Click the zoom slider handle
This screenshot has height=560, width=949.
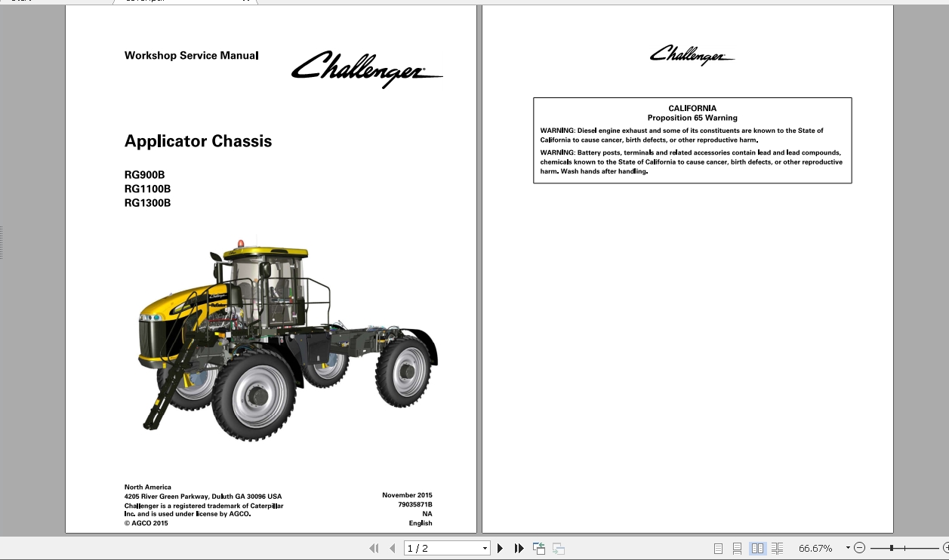point(892,548)
